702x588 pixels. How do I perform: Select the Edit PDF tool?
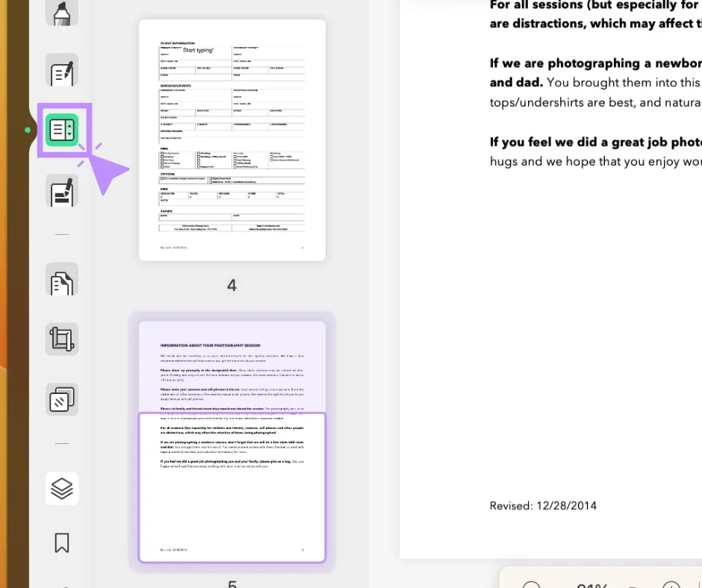click(x=62, y=191)
